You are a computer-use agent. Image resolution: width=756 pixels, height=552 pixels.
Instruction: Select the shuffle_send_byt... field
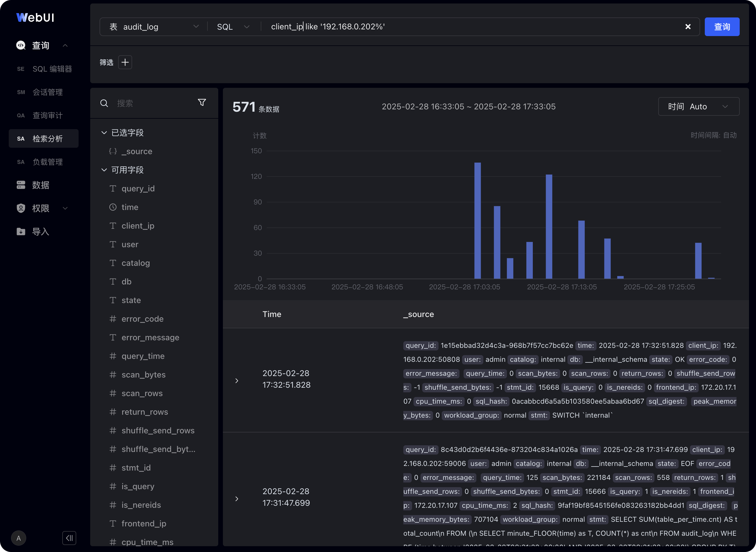click(x=158, y=449)
